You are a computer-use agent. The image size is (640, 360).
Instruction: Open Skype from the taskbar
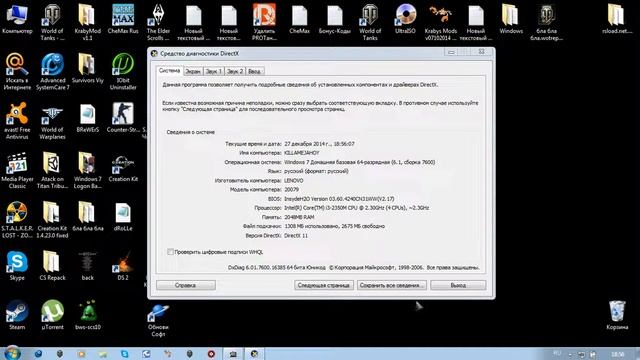(x=124, y=353)
